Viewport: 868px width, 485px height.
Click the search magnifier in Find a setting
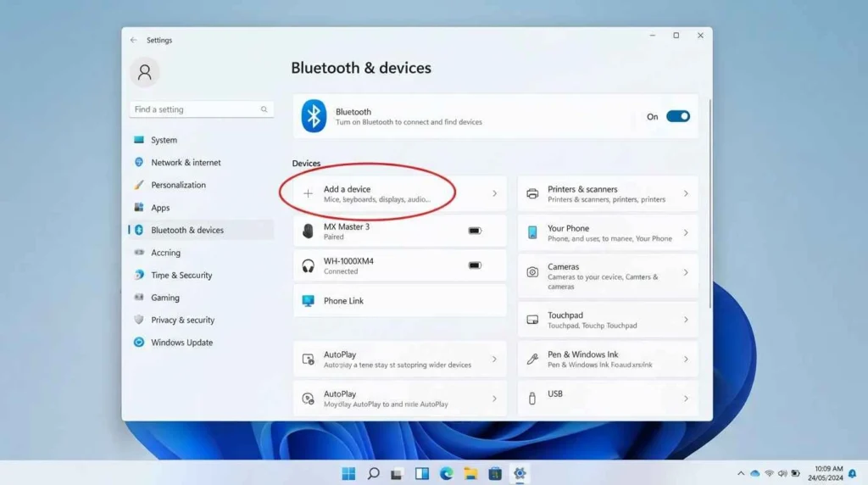click(264, 109)
